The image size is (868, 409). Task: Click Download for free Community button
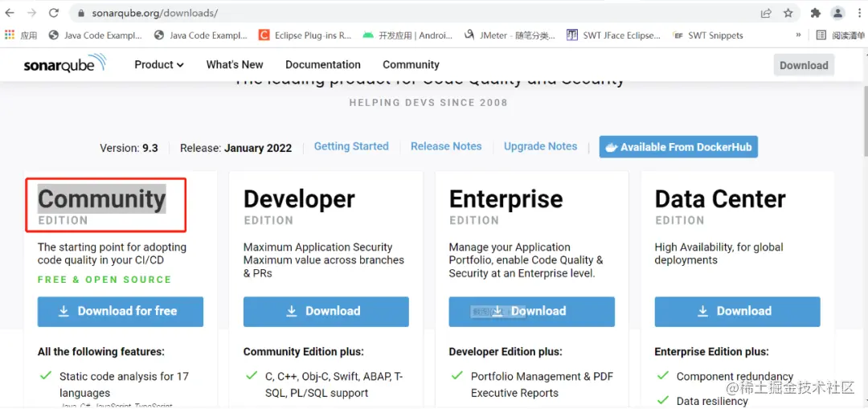tap(120, 312)
